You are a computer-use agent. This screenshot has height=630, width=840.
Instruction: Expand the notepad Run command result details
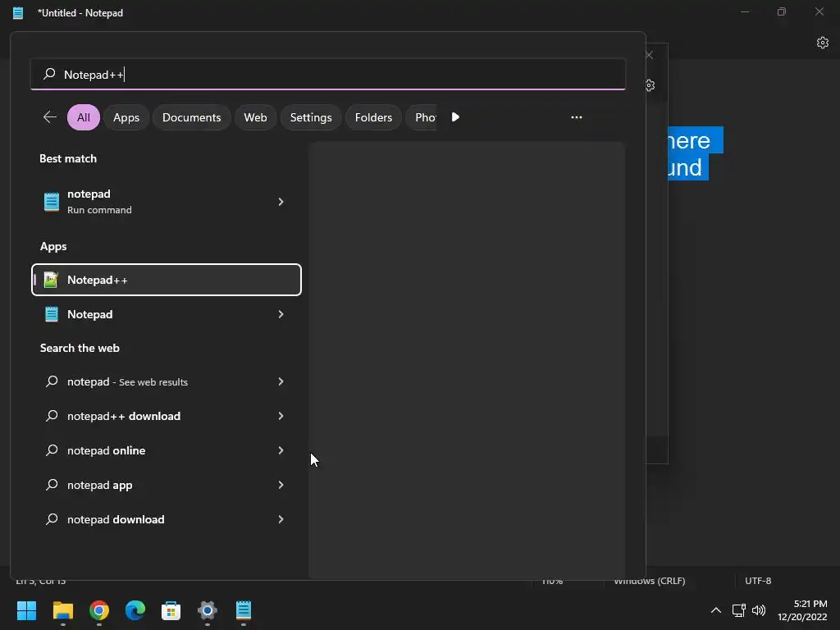point(281,202)
